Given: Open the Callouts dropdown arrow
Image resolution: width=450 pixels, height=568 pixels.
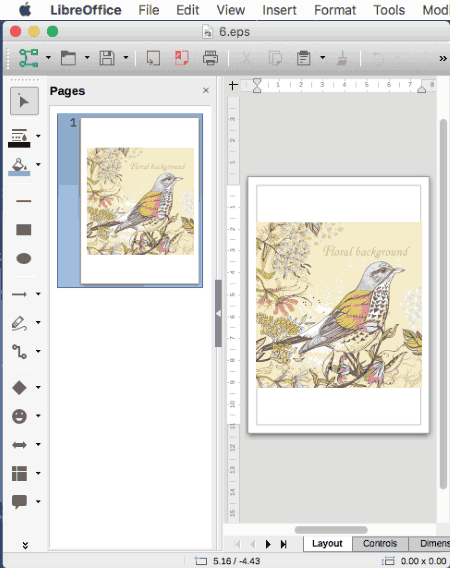Looking at the screenshot, I should pyautogui.click(x=38, y=502).
